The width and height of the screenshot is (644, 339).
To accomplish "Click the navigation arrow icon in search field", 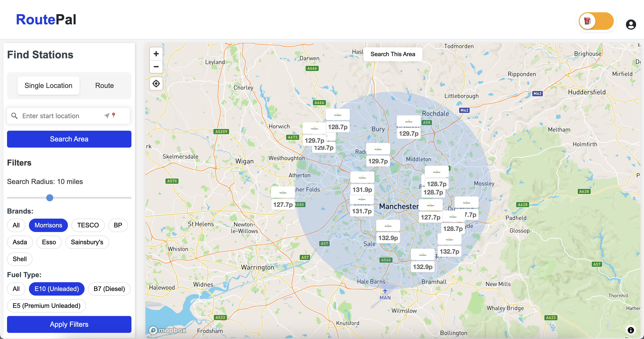I will (x=107, y=116).
